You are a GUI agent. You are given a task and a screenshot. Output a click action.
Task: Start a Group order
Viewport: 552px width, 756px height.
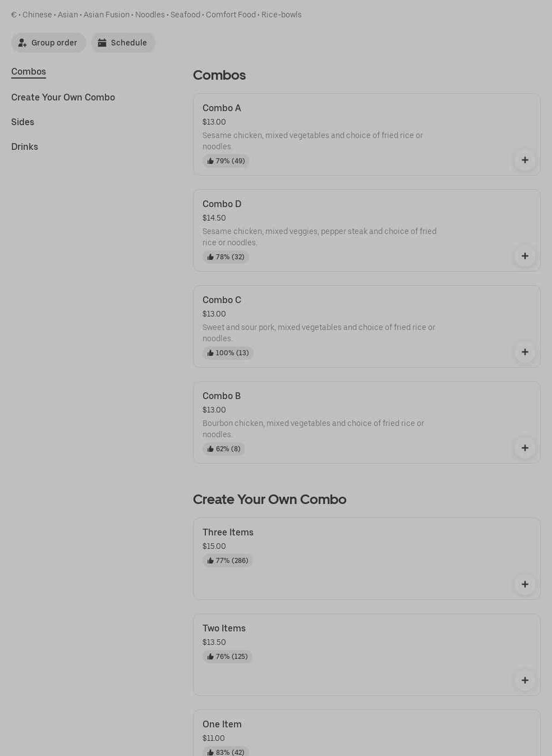(x=49, y=43)
